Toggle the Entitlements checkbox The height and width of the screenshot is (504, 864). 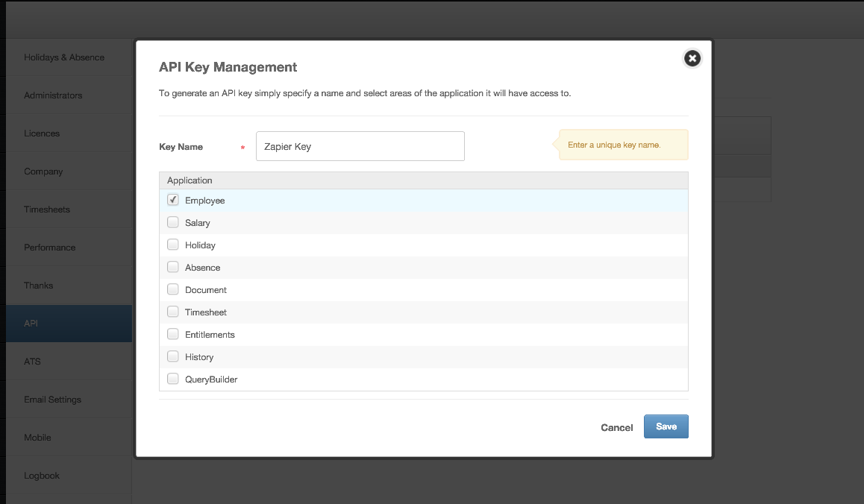173,334
